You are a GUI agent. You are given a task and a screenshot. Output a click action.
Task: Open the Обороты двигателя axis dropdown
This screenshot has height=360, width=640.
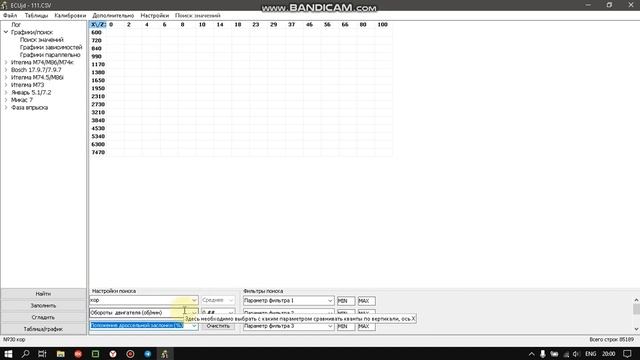coord(194,313)
